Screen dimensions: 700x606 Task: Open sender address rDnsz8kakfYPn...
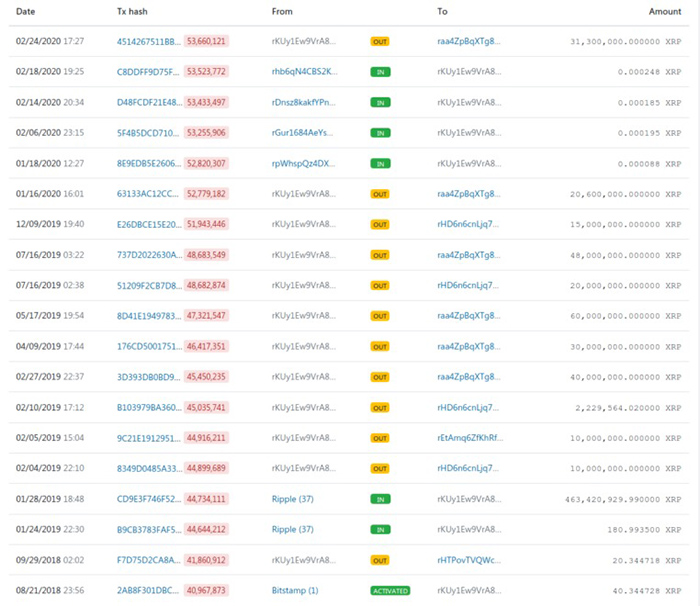click(304, 102)
